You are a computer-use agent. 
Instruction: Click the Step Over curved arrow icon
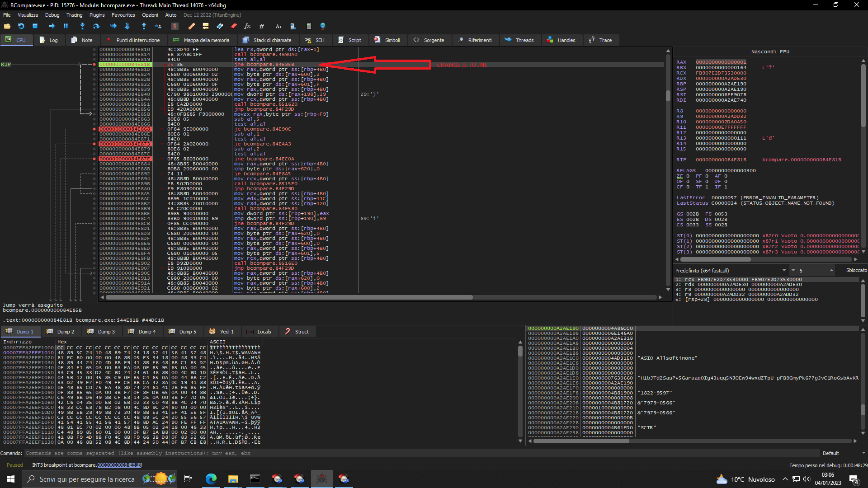[96, 26]
